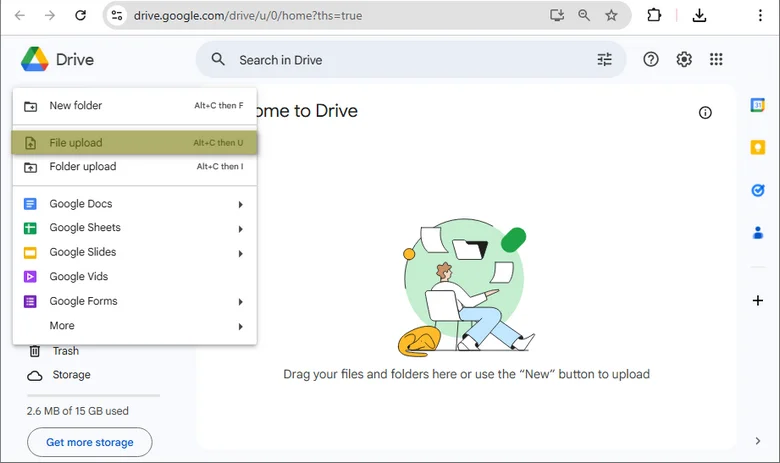Click the Trash bin icon

point(35,351)
